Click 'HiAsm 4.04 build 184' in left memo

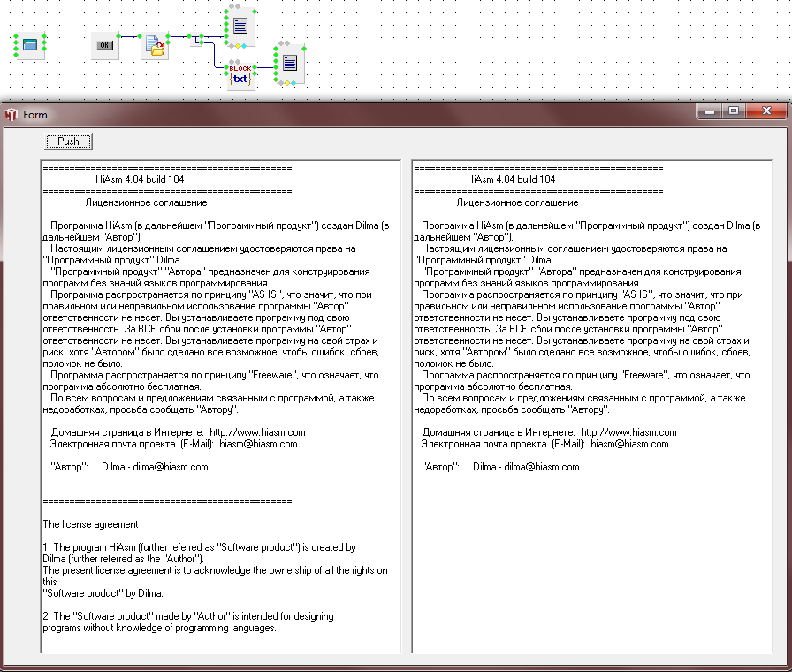click(x=140, y=179)
